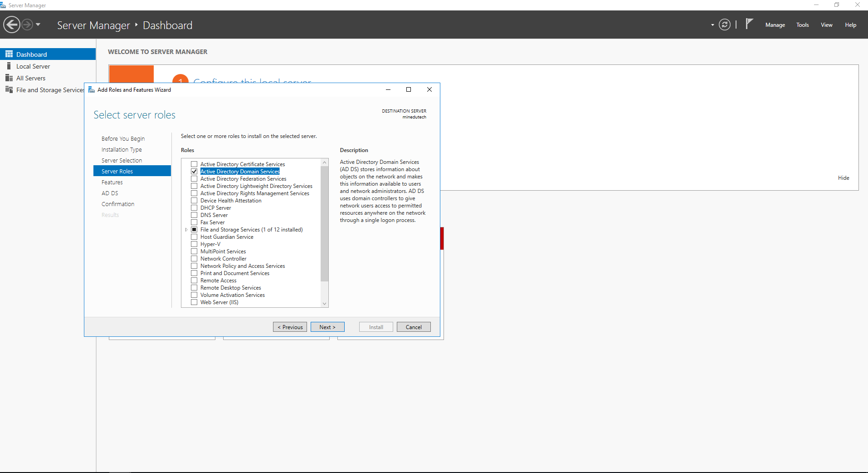Image resolution: width=868 pixels, height=473 pixels.
Task: Hide the welcome tile via Hide link
Action: [x=843, y=177]
